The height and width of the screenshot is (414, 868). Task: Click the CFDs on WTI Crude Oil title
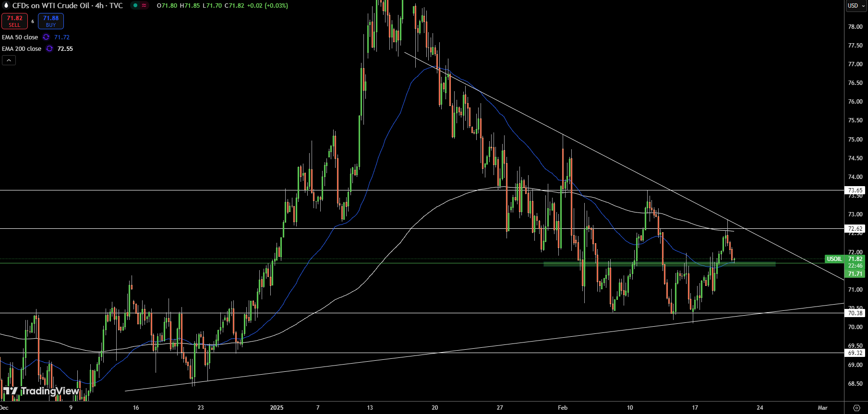(x=67, y=6)
